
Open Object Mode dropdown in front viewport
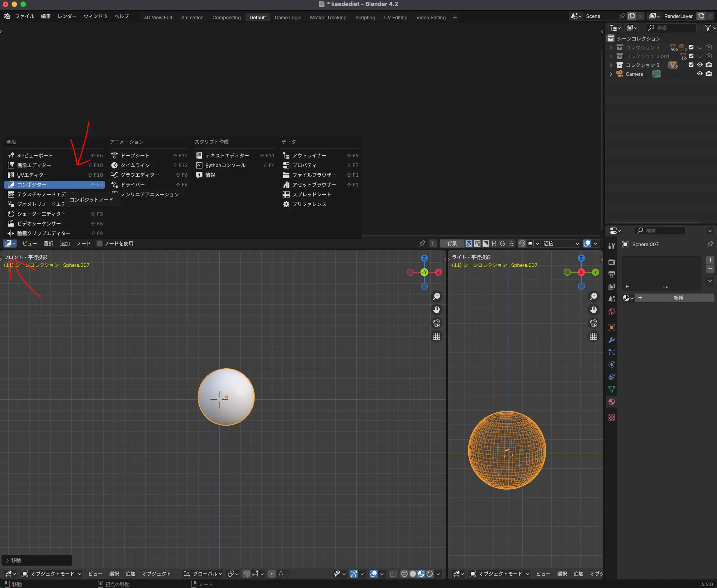tap(51, 574)
